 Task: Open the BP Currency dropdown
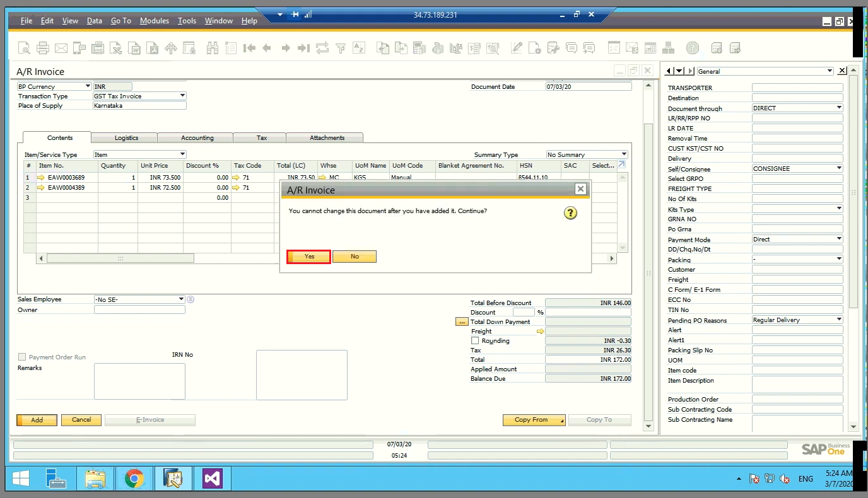(x=87, y=86)
